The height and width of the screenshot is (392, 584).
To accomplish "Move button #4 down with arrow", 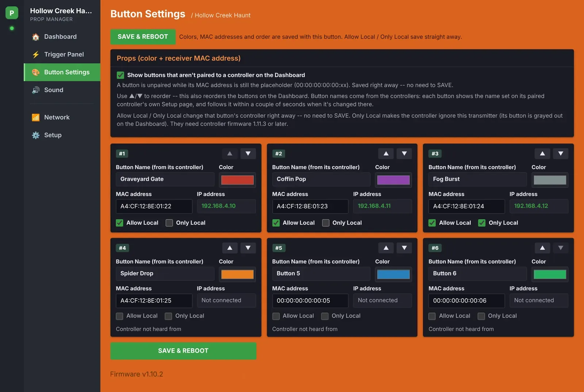I will pos(248,248).
